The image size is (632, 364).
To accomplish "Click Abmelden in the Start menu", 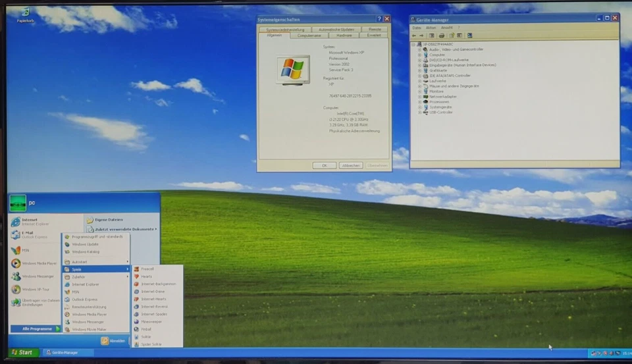I will (113, 341).
